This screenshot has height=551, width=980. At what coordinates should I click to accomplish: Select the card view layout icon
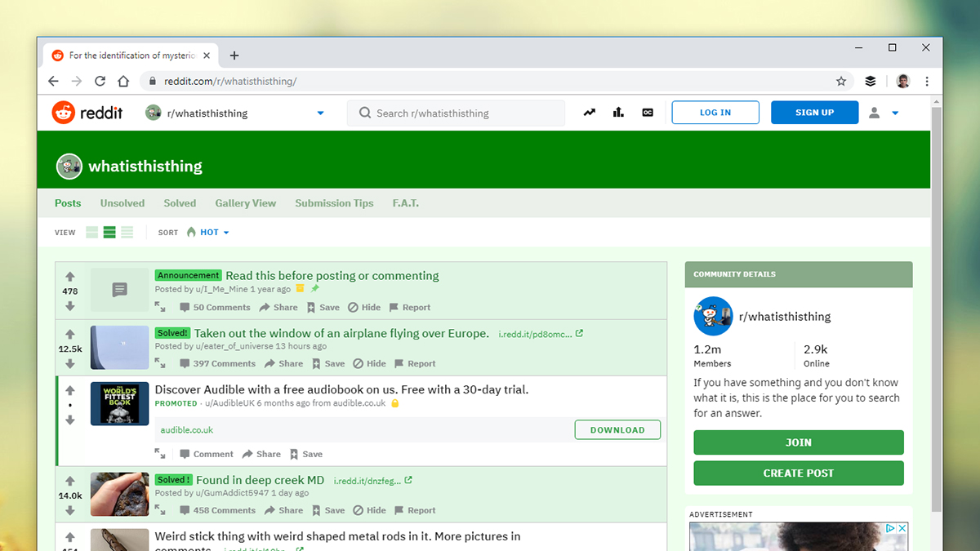[92, 233]
